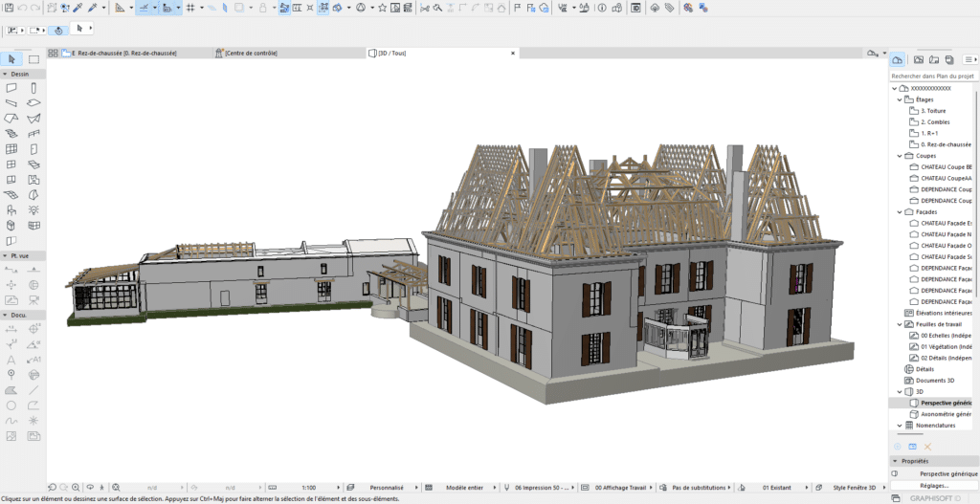Collapse the Dessin toolbox section

point(5,74)
